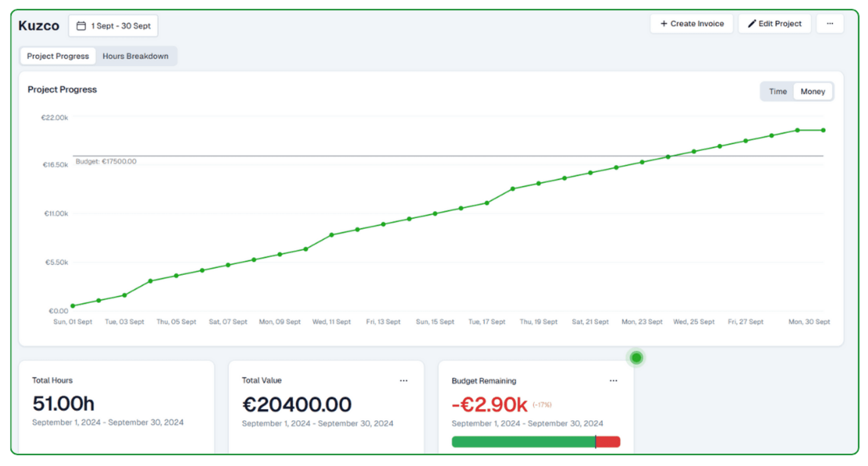Click the Project Progress chart heading

(62, 90)
